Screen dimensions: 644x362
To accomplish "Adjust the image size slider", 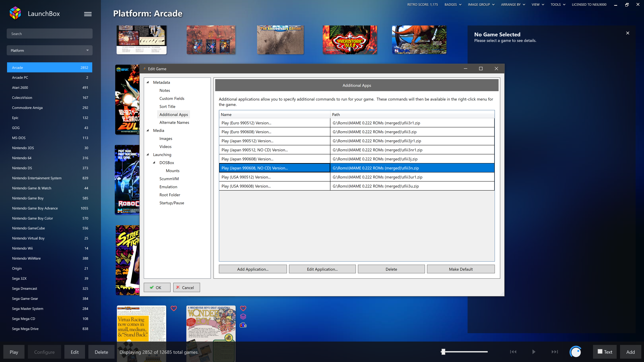I will click(x=443, y=352).
